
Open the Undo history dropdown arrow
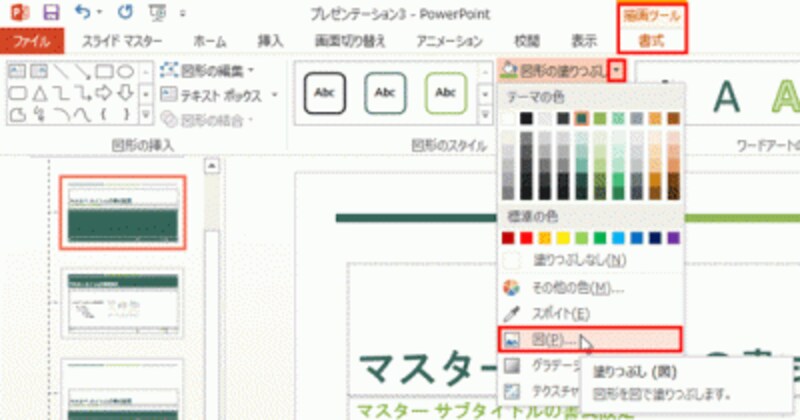[99, 12]
